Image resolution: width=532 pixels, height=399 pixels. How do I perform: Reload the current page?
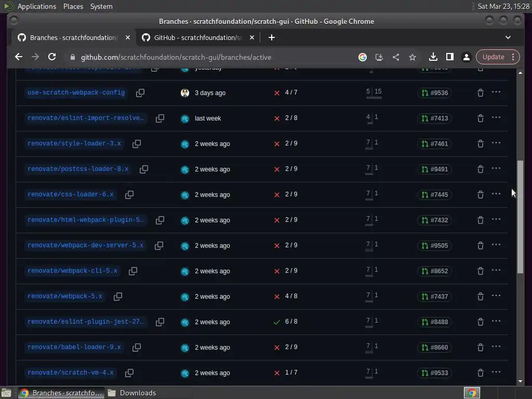coord(52,57)
